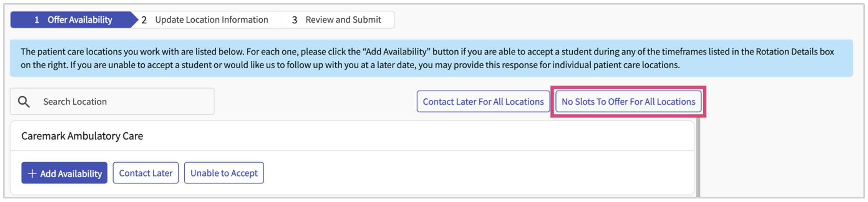Click Contact Later for Caremark Ambulatory Care
868x202 pixels.
click(x=146, y=173)
